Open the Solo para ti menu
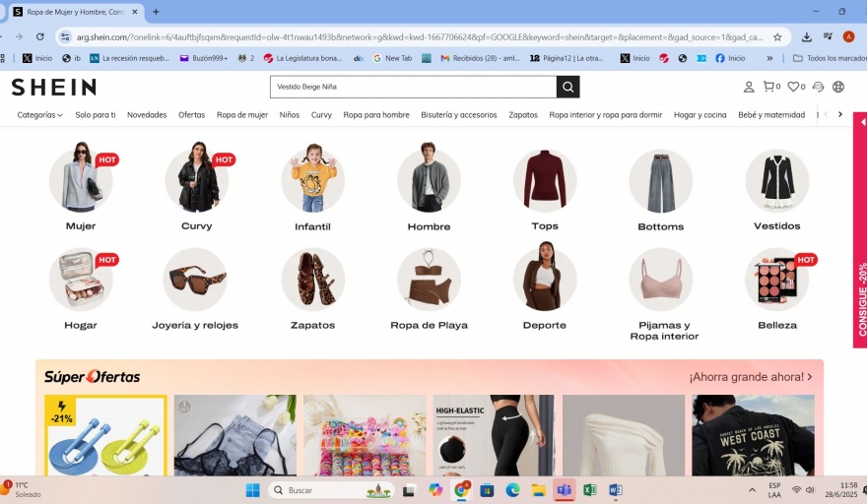867x504 pixels. coord(96,115)
